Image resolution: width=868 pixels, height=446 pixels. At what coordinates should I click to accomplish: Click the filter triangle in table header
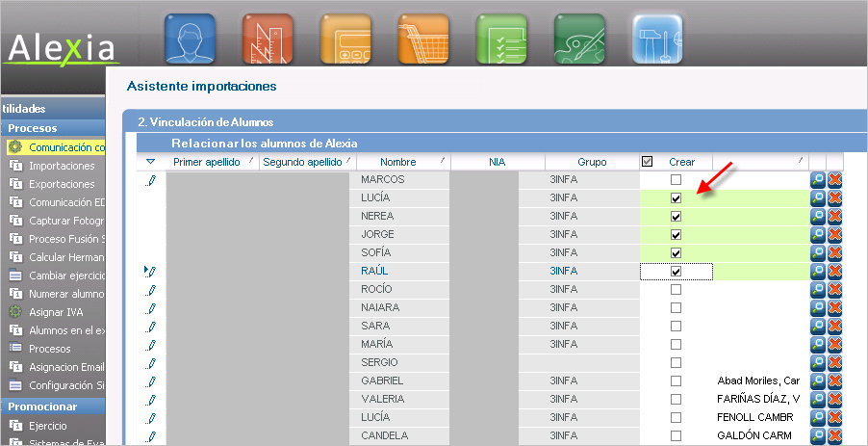(150, 162)
